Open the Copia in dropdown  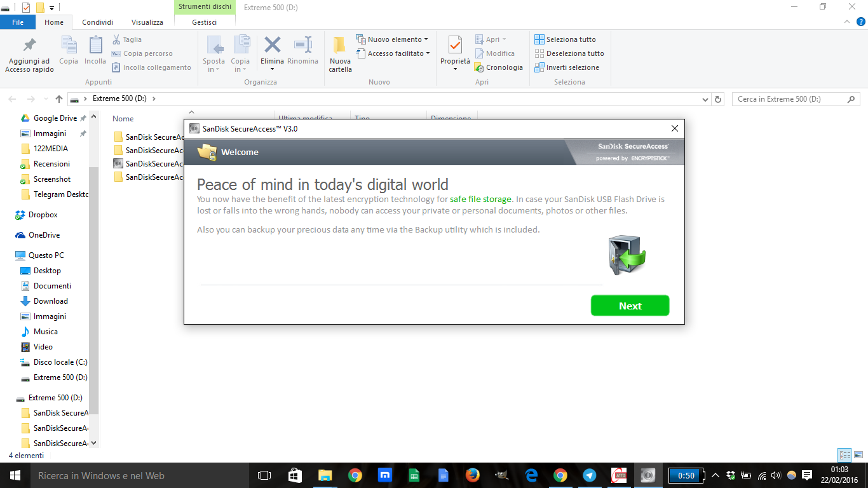[x=240, y=55]
